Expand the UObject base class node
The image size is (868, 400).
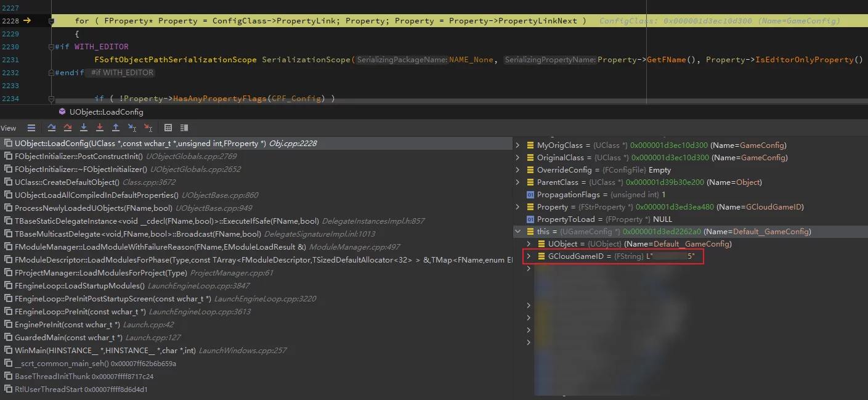click(x=529, y=244)
